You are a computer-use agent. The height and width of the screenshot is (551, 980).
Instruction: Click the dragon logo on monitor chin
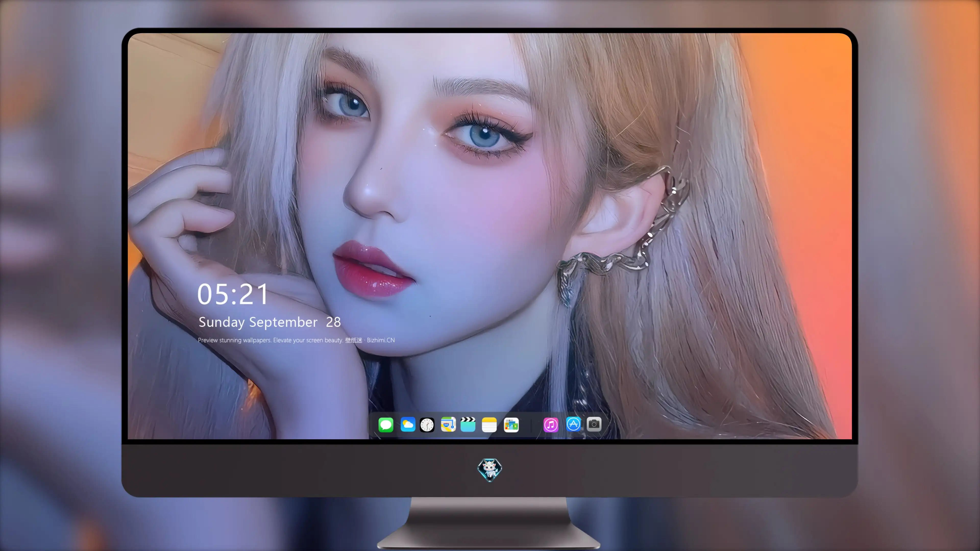click(490, 470)
